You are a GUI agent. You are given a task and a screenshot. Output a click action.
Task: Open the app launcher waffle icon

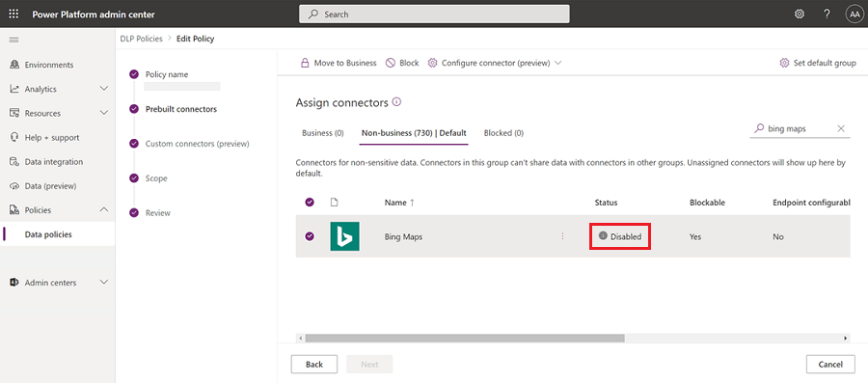click(x=14, y=14)
